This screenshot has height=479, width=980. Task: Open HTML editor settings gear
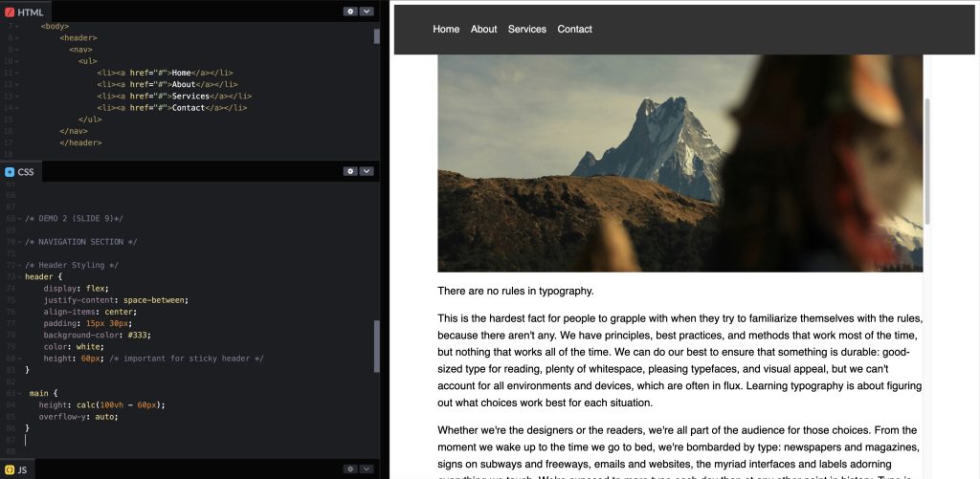point(350,11)
